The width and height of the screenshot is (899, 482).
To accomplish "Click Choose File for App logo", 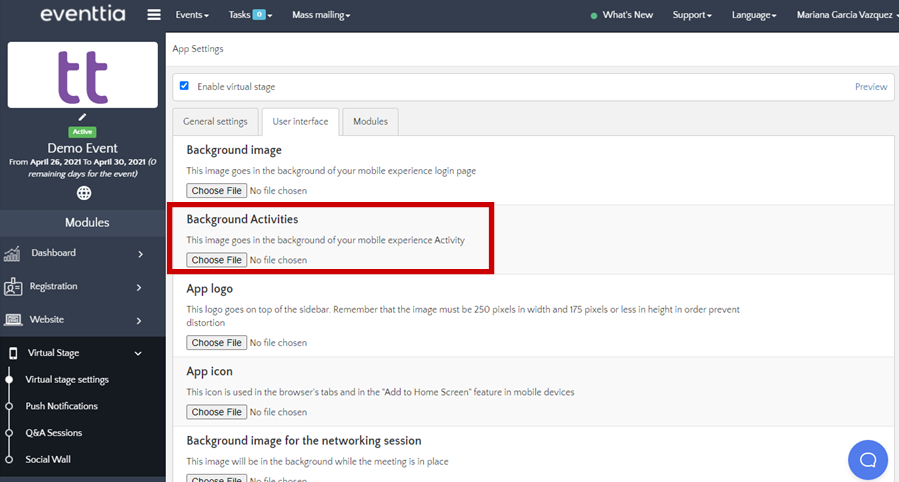I will tap(217, 343).
